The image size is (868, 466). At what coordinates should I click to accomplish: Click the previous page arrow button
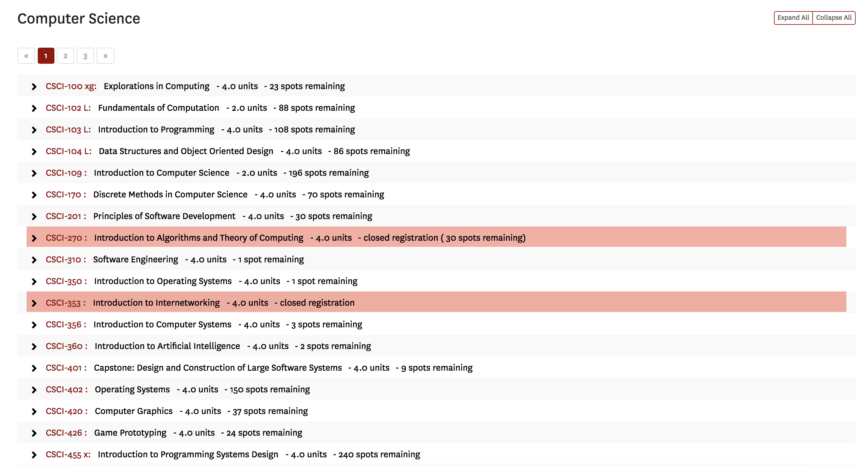pyautogui.click(x=26, y=56)
